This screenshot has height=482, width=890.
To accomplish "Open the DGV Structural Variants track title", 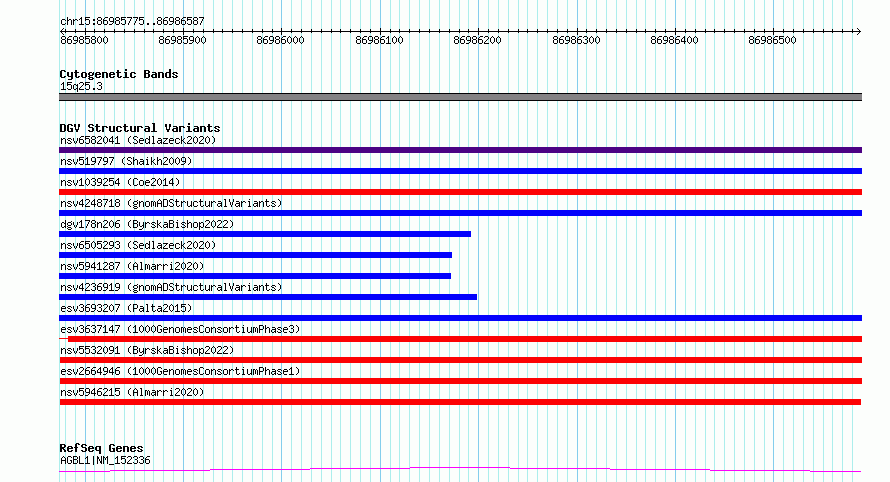I will [140, 128].
